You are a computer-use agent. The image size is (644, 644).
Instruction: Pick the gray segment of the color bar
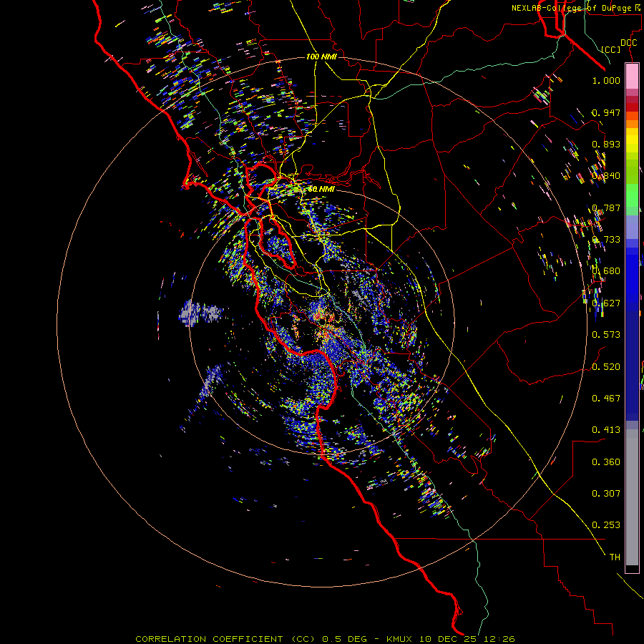632,497
